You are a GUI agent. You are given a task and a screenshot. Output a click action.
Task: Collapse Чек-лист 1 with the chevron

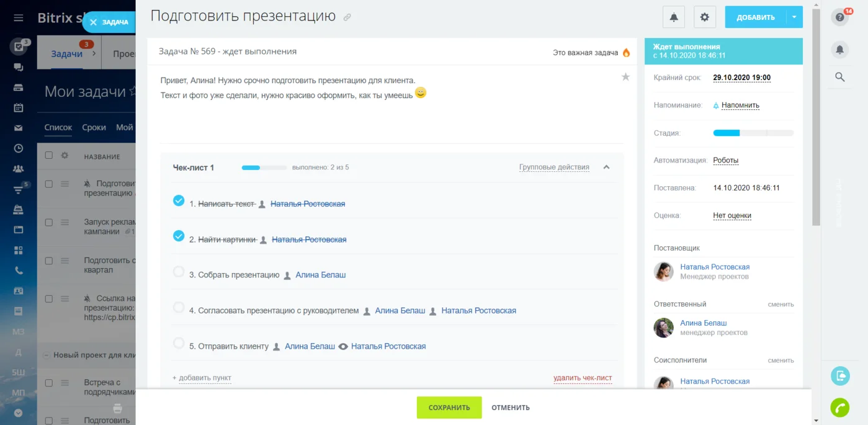tap(607, 168)
